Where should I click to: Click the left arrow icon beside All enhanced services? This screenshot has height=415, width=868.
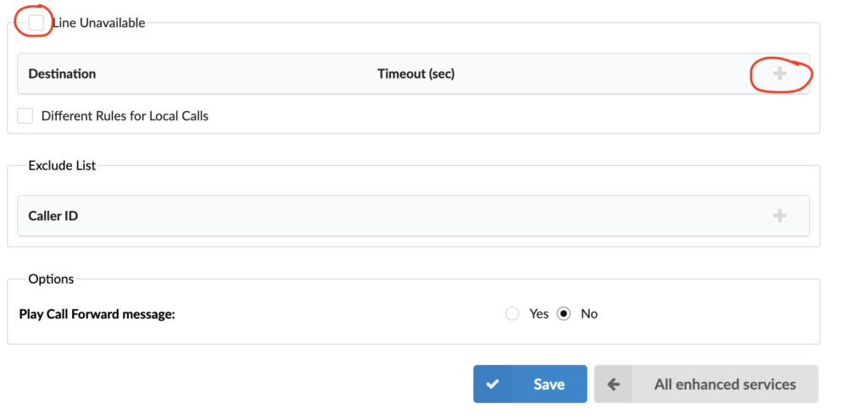point(613,384)
